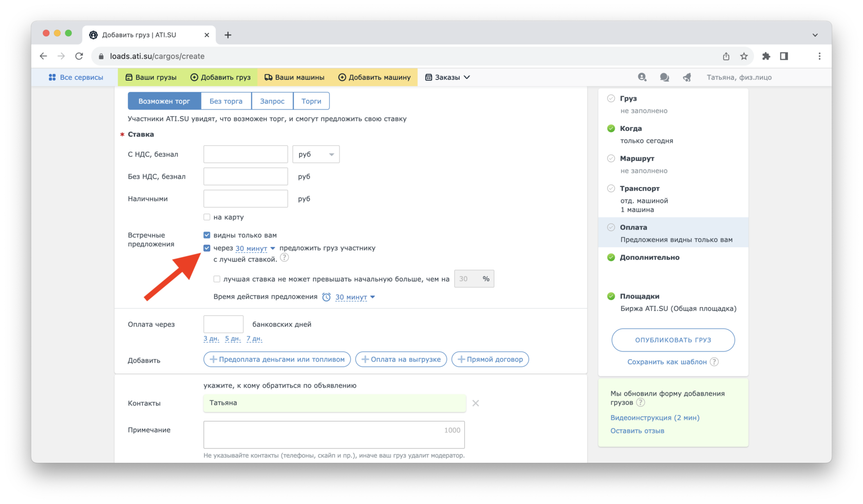Open Добавить машину in navigation

tap(374, 77)
